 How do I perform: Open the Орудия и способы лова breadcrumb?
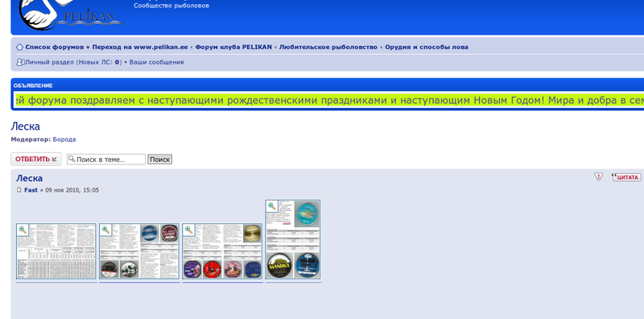pyautogui.click(x=427, y=47)
